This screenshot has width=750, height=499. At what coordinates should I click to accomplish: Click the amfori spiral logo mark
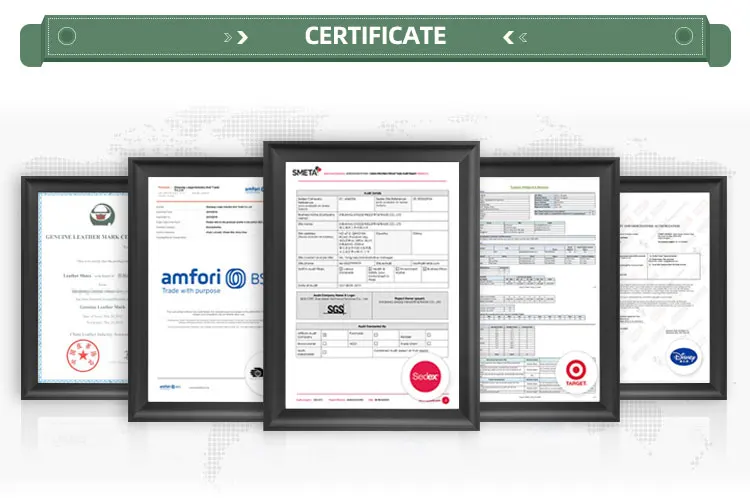tap(236, 278)
